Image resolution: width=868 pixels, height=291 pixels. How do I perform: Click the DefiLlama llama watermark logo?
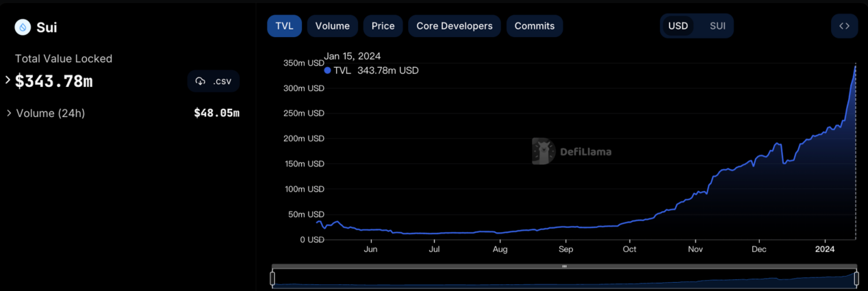[544, 151]
